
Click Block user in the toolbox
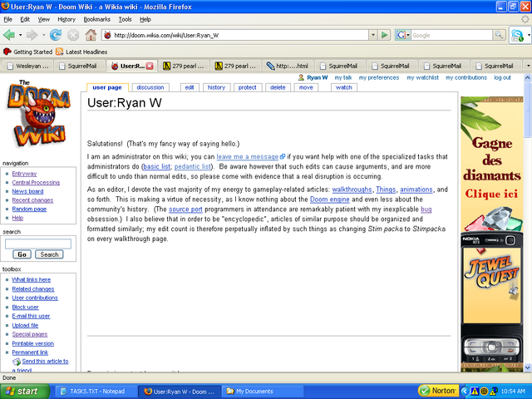tap(25, 307)
